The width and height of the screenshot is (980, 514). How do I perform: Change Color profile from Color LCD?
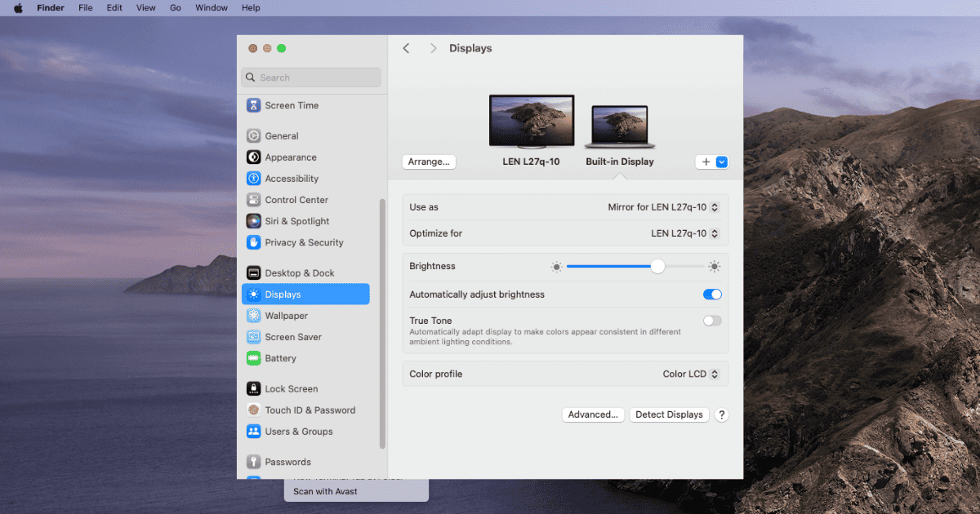(690, 374)
